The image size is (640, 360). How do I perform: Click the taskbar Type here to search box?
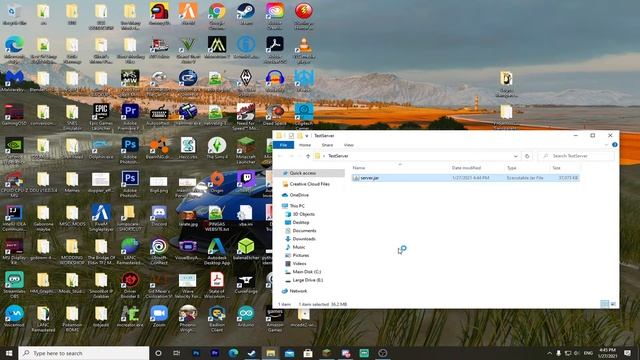84,353
